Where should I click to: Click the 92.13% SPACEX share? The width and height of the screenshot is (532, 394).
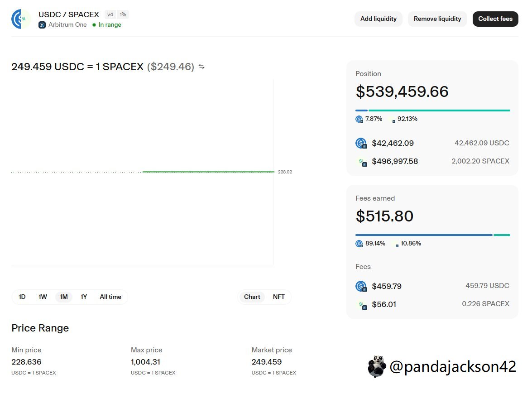click(407, 119)
